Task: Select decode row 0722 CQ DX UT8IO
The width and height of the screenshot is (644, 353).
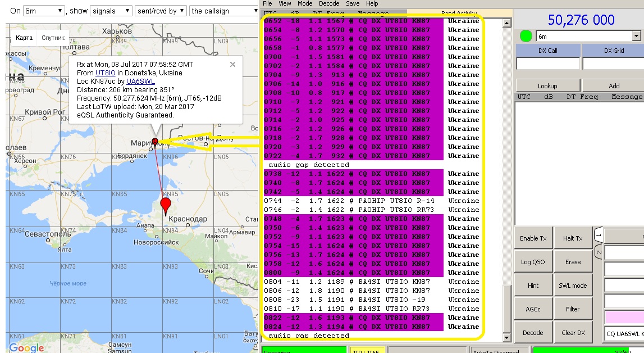Action: pyautogui.click(x=372, y=156)
